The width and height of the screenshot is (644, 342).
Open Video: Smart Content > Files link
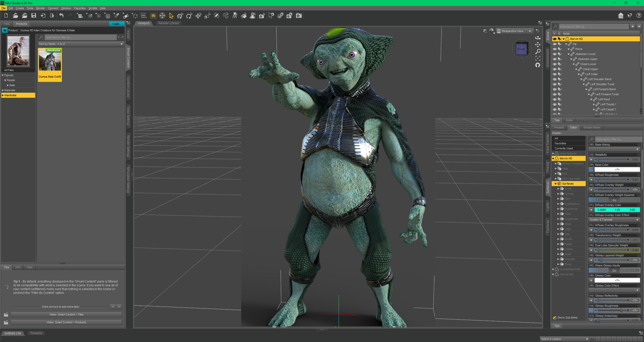click(66, 314)
